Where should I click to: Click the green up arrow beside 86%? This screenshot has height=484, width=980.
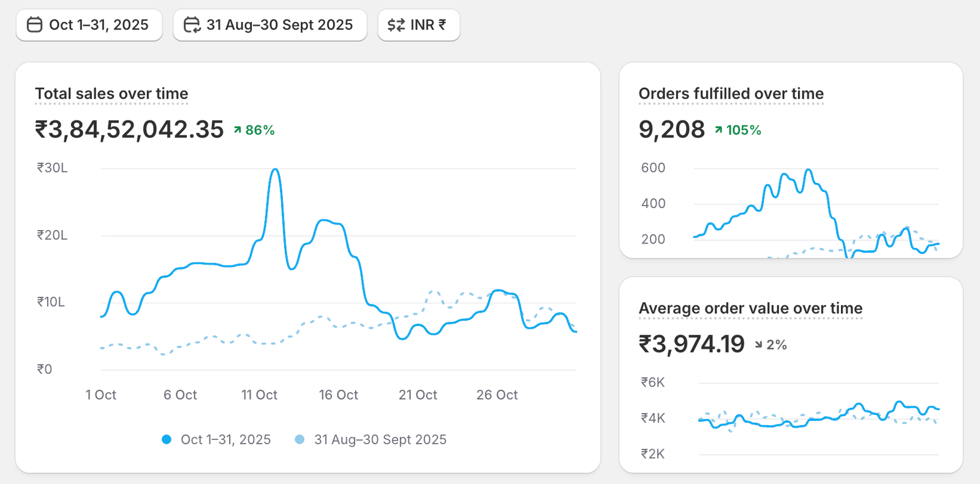(x=238, y=130)
